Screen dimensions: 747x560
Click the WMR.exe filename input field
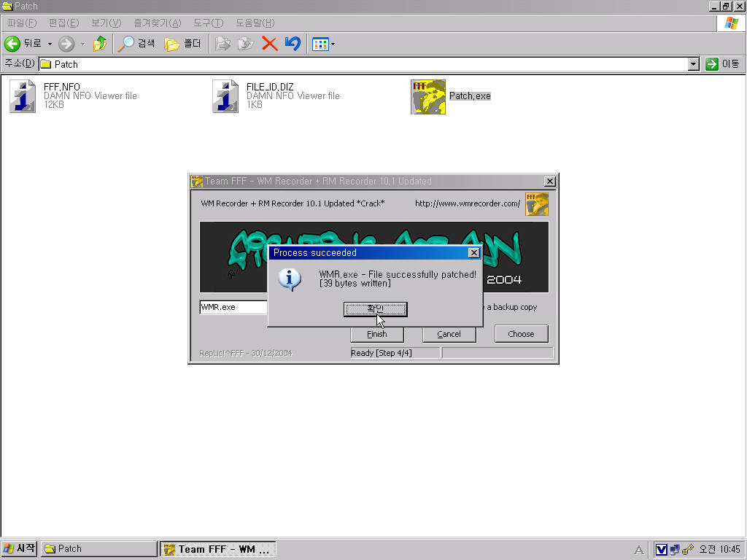tap(233, 307)
